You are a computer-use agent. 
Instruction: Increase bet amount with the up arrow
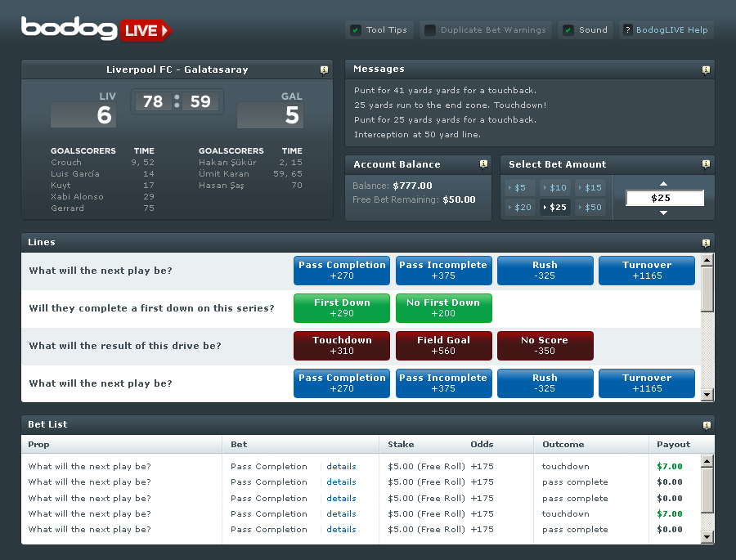(x=663, y=184)
